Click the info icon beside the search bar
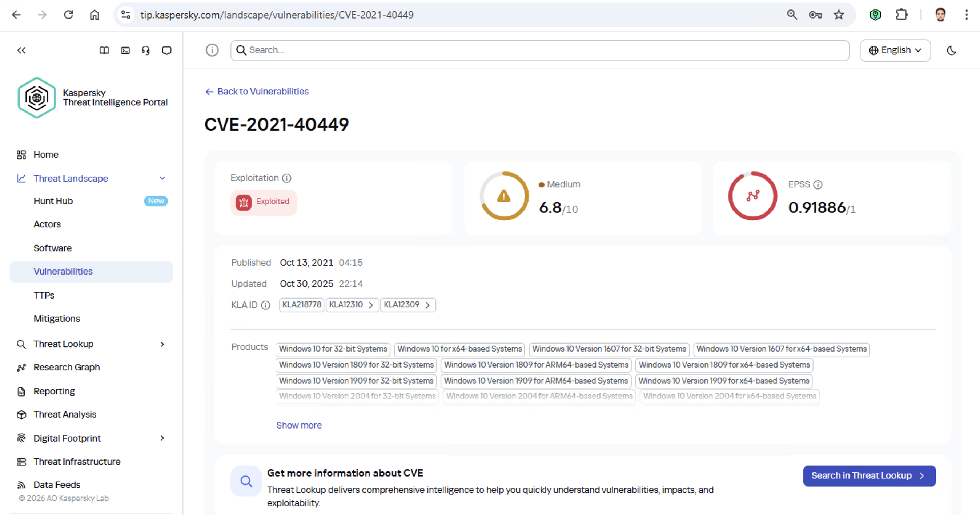This screenshot has height=515, width=980. [x=212, y=50]
